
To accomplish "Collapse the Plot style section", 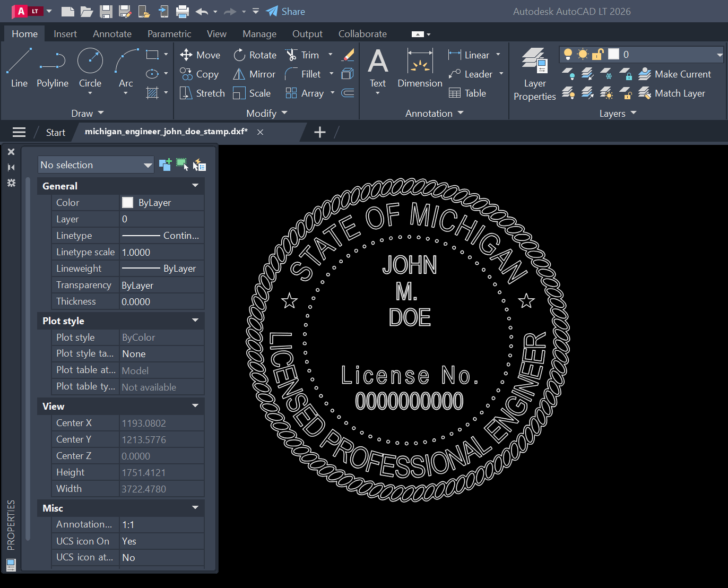I will pos(195,321).
